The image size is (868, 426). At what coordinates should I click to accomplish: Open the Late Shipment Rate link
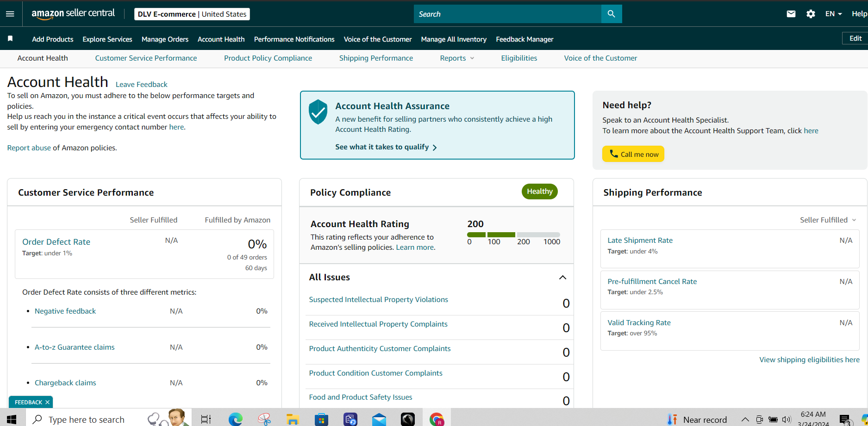coord(640,240)
